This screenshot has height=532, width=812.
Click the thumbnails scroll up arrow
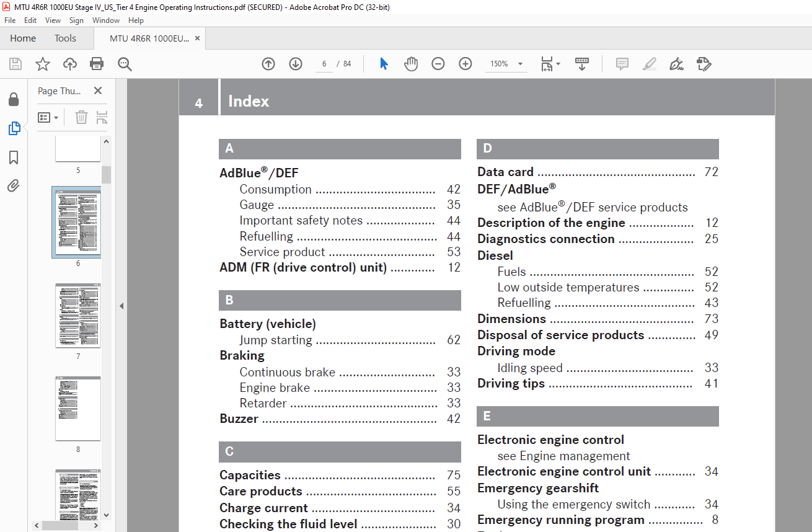(106, 141)
